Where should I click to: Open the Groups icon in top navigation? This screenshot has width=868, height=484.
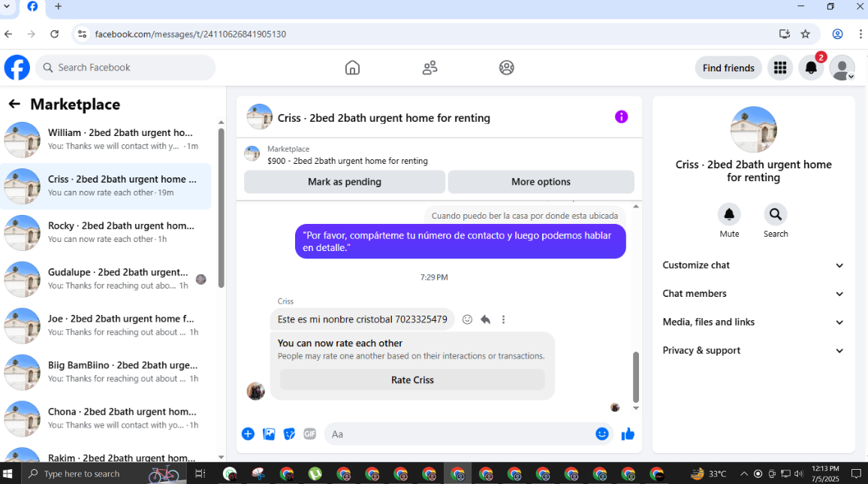pos(507,68)
